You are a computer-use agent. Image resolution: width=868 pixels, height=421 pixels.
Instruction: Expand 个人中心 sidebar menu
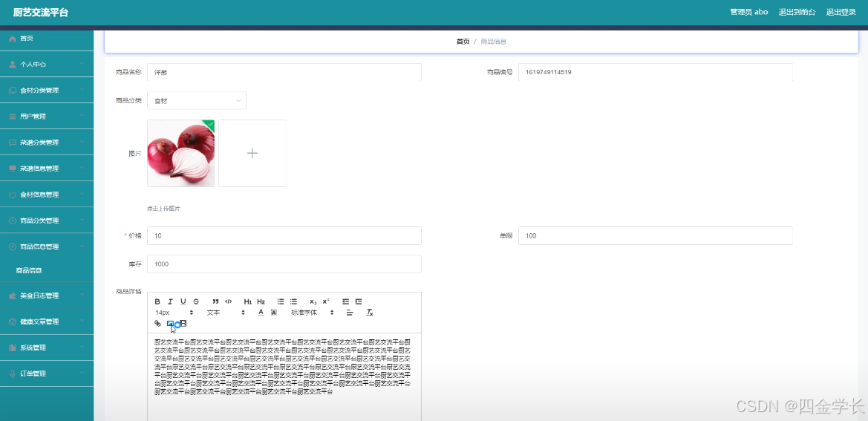point(47,64)
